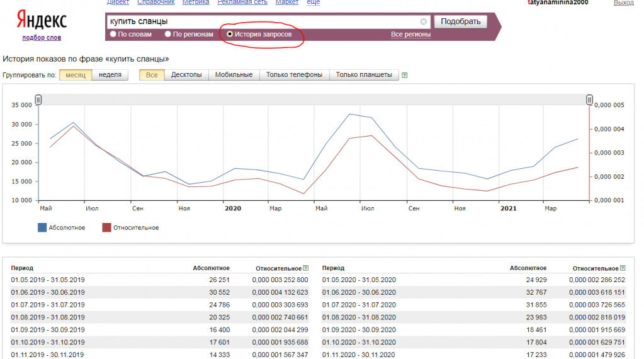Click absolute value 32 767
Screen dimensions: 644x359
(536, 292)
